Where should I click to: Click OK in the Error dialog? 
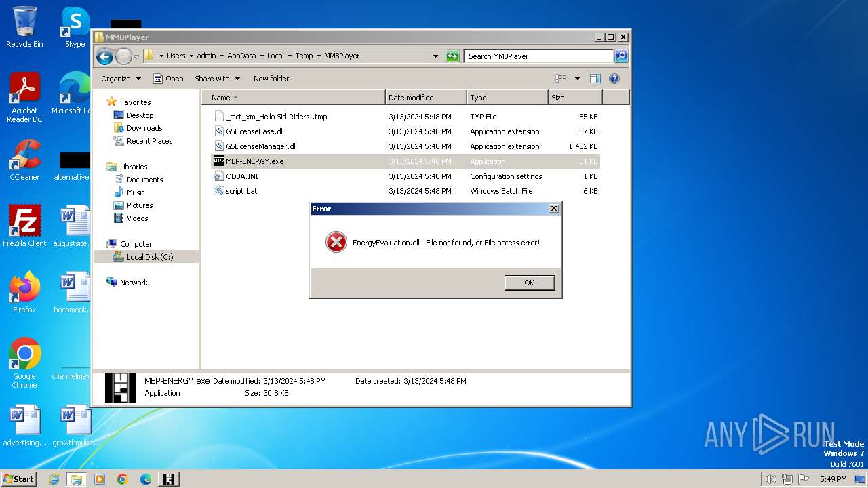pos(530,283)
